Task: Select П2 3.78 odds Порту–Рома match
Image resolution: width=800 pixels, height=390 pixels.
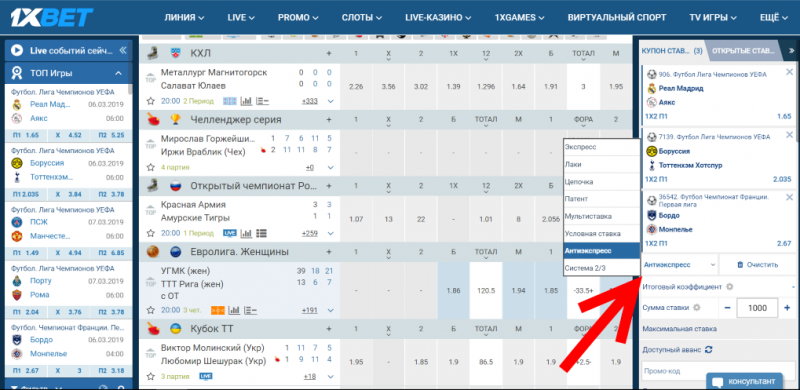Action: [110, 312]
